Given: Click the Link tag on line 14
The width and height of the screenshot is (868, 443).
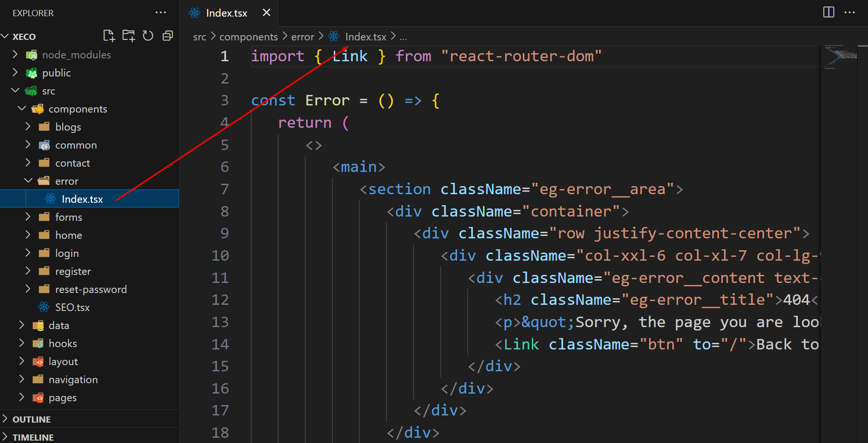Looking at the screenshot, I should click(521, 344).
